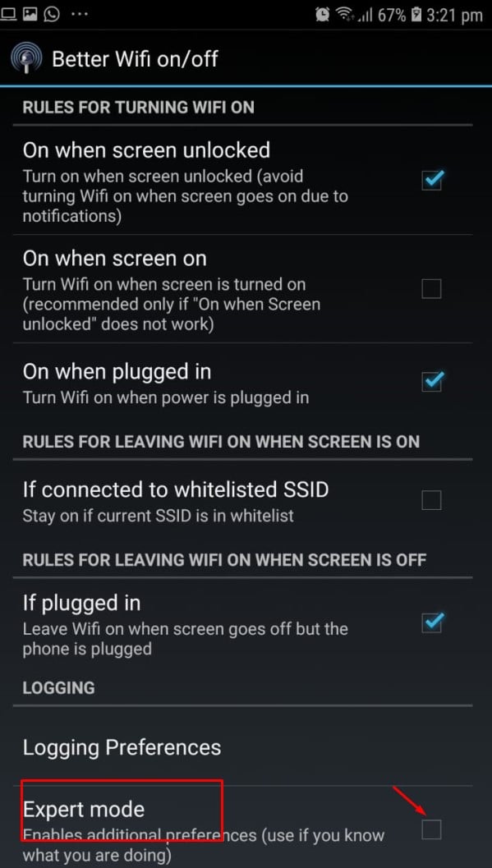Viewport: 492px width, 868px height.
Task: Check If connected to whitelisted SSID box
Action: 432,500
